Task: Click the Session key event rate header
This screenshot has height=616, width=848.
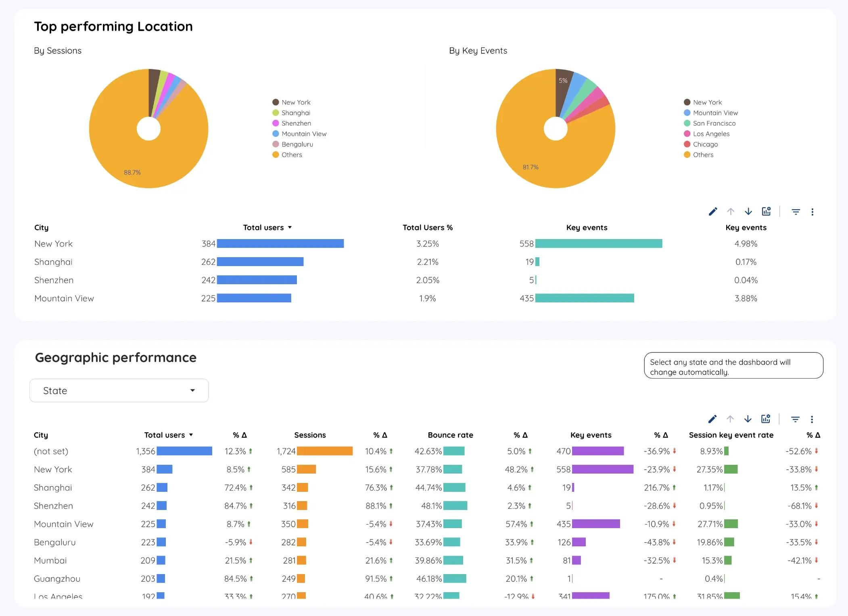Action: [x=731, y=435]
